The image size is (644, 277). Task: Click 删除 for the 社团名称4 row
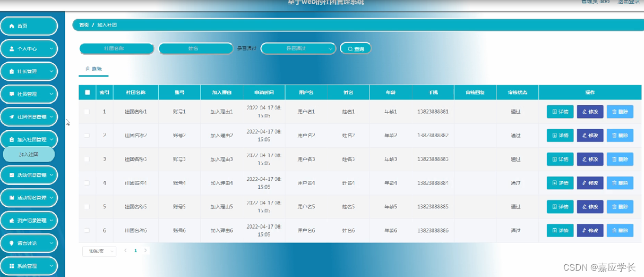620,183
